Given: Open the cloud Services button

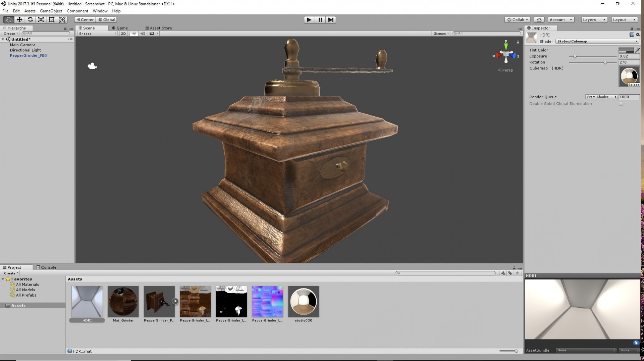Looking at the screenshot, I should [539, 20].
